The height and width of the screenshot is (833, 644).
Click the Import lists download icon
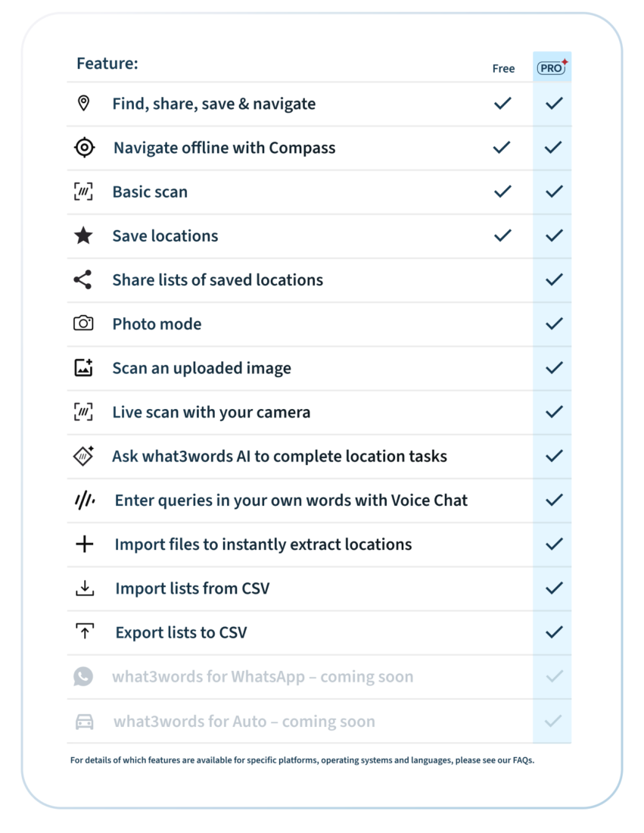pyautogui.click(x=85, y=588)
